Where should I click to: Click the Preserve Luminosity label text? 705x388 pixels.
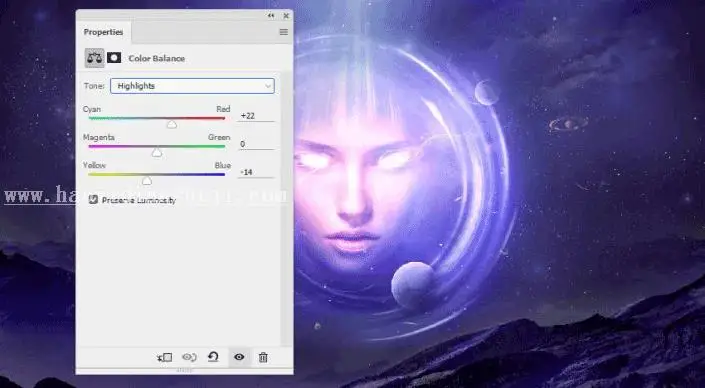point(139,201)
